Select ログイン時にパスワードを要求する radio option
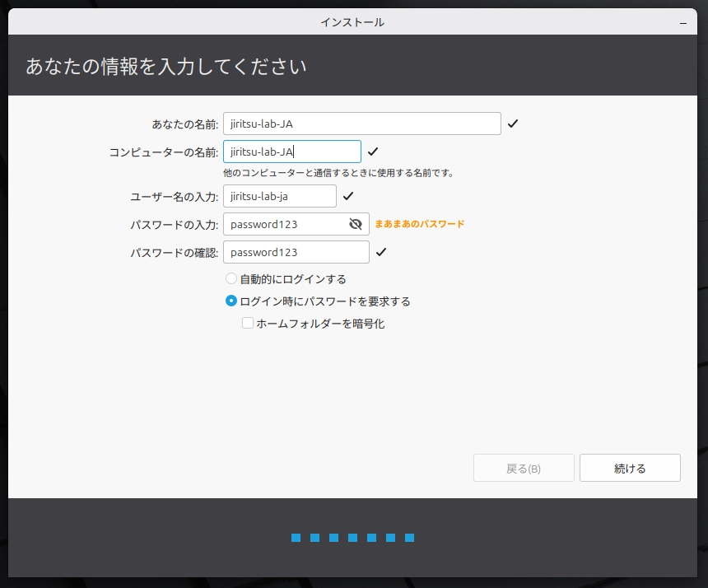The image size is (708, 588). coord(231,301)
